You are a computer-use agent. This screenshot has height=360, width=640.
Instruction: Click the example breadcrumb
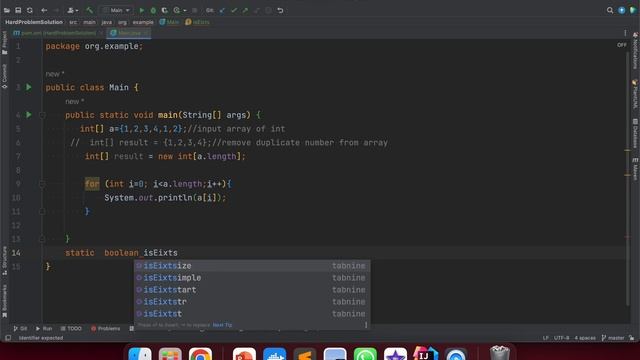tap(143, 22)
